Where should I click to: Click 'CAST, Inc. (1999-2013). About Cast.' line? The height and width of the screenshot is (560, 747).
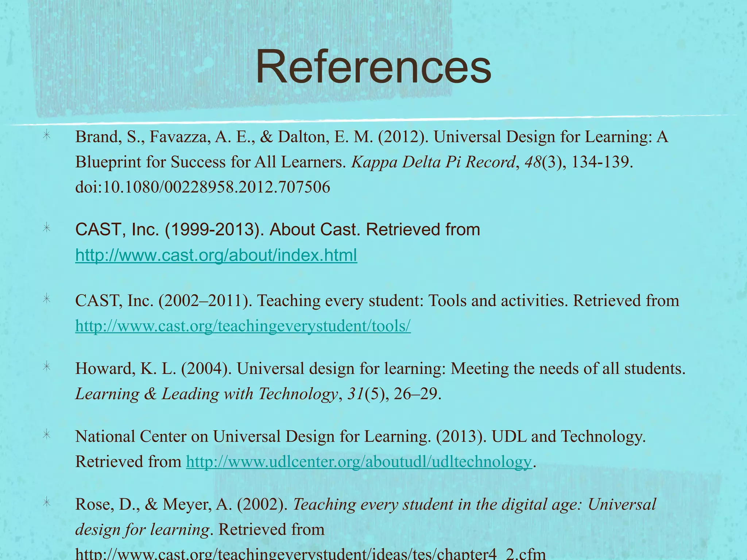coord(278,230)
